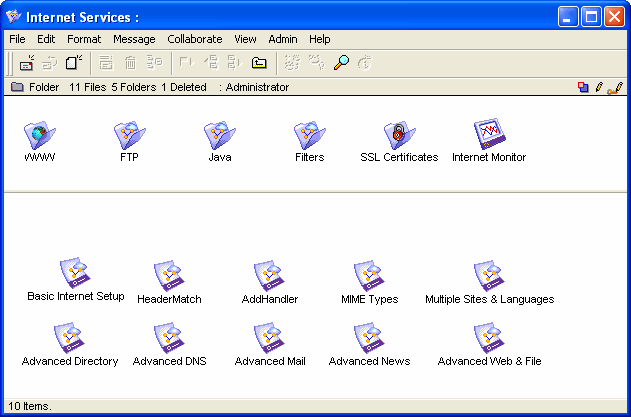This screenshot has height=417, width=631.
Task: Click the grayed-out previous-in-thread toolbar icon
Action: (x=211, y=63)
